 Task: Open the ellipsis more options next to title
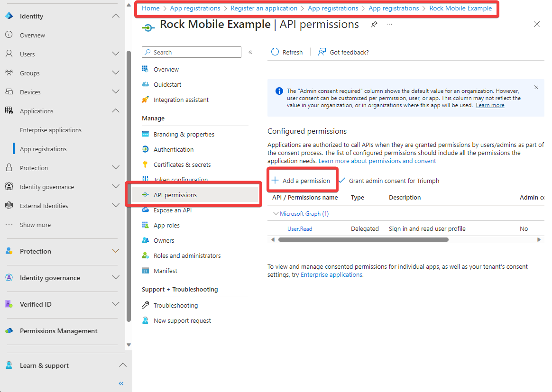pos(389,24)
